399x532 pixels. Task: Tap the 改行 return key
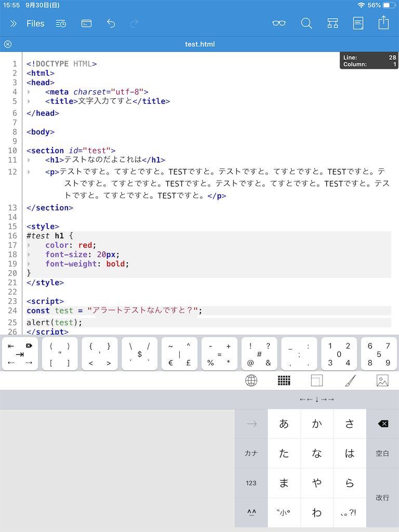click(x=383, y=498)
